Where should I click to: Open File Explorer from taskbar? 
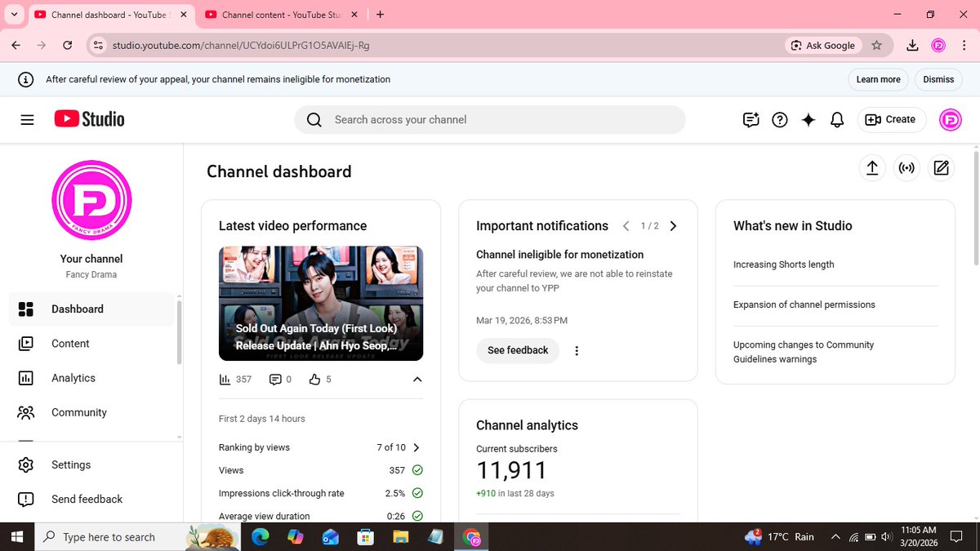pos(400,537)
